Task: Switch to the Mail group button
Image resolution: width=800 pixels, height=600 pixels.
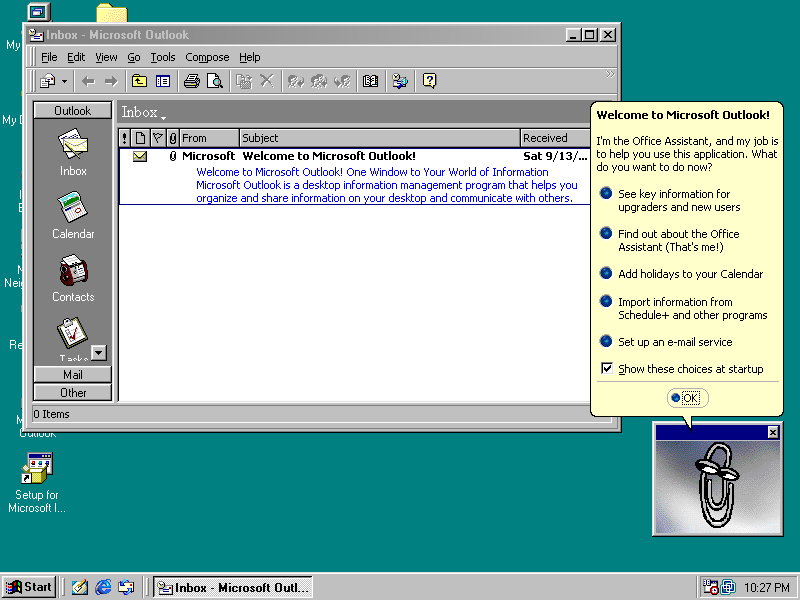Action: click(x=72, y=375)
